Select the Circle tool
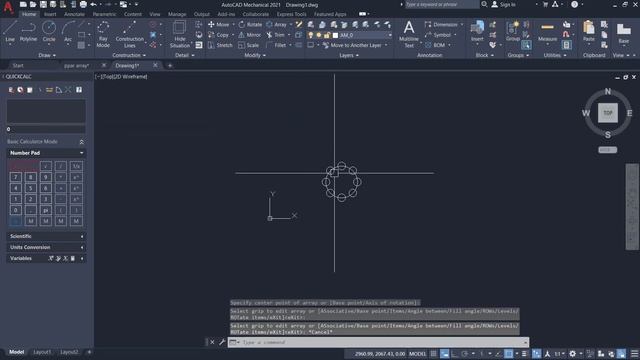The width and height of the screenshot is (640, 360). pyautogui.click(x=49, y=31)
